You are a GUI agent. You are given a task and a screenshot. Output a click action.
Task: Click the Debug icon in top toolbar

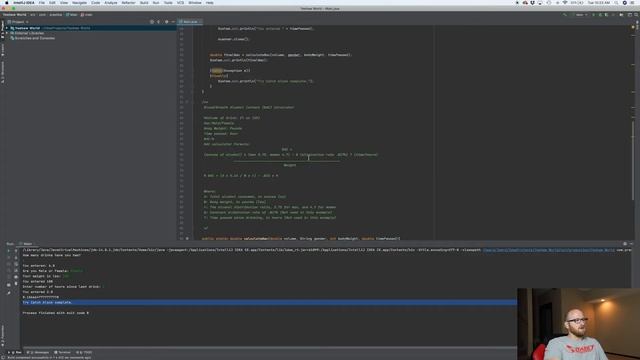pos(600,15)
